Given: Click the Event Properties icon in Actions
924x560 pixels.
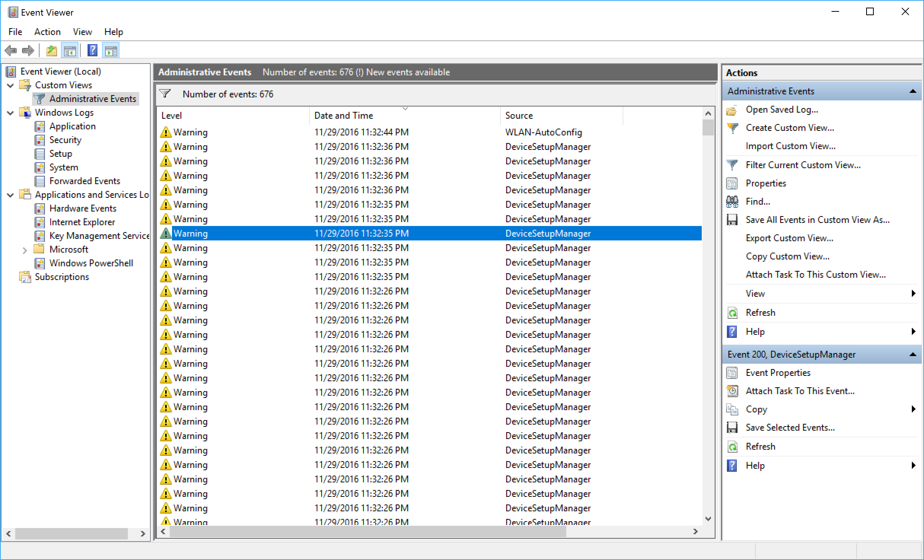Looking at the screenshot, I should coord(732,373).
